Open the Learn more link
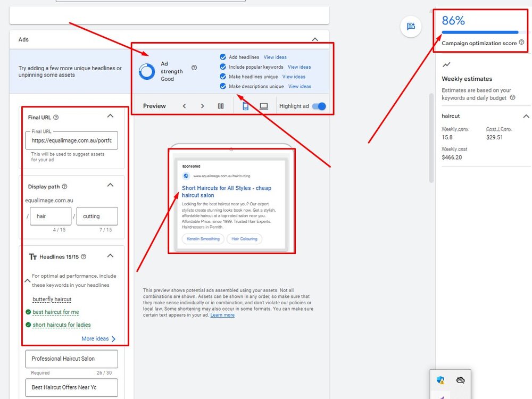 [x=222, y=315]
